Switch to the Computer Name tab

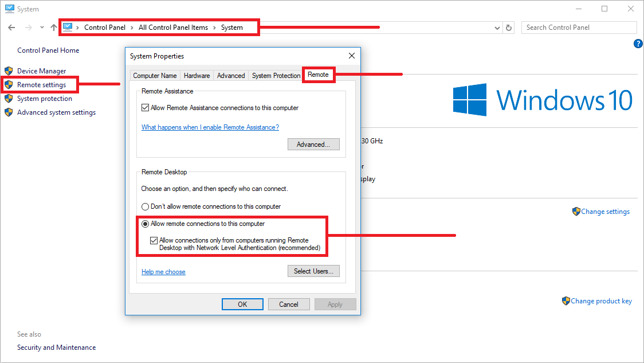tap(155, 76)
